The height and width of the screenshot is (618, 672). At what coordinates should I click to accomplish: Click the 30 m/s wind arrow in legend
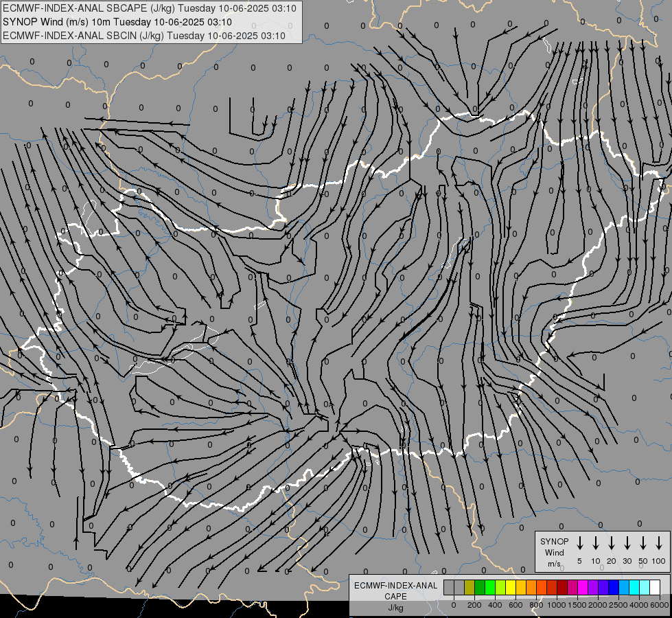tap(627, 542)
